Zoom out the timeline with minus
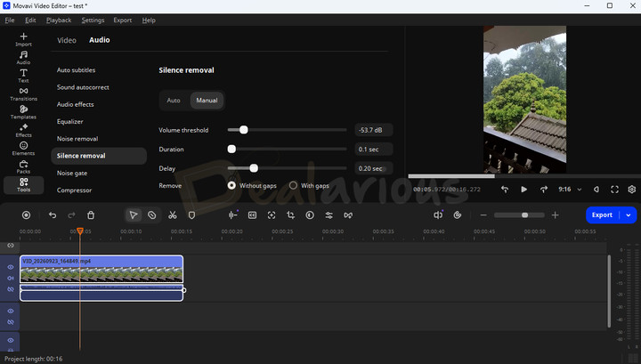 click(483, 214)
